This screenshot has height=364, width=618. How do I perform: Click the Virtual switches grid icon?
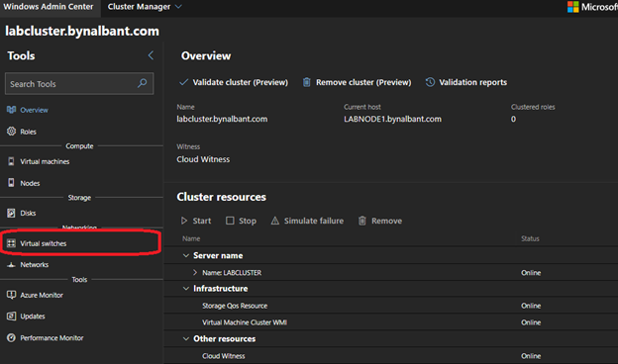click(x=12, y=243)
